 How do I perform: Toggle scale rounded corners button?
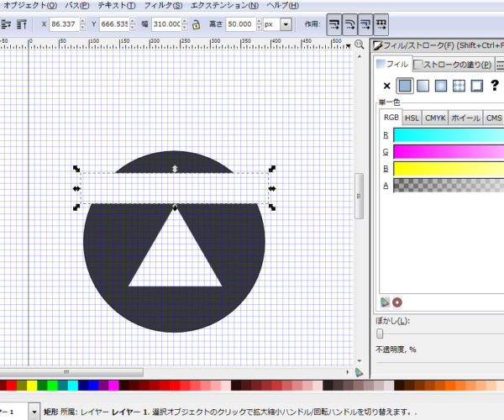click(x=349, y=24)
